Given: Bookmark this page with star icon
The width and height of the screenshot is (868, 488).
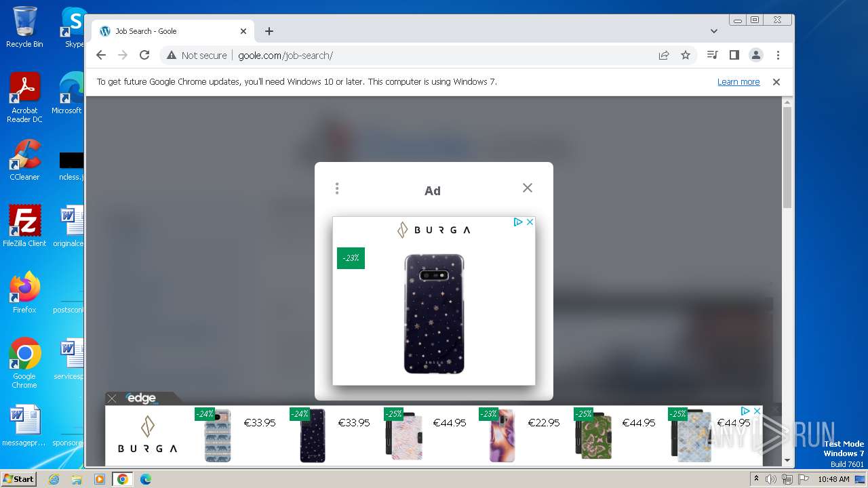Looking at the screenshot, I should [x=686, y=56].
